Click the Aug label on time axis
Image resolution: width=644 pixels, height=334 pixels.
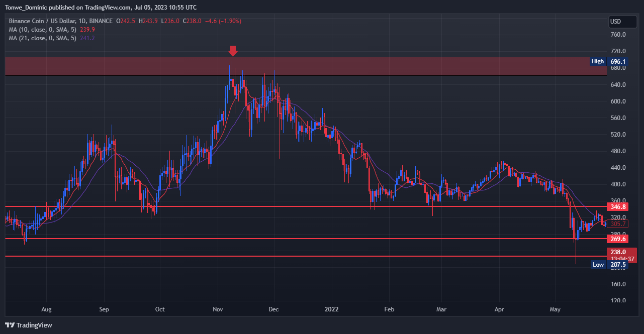click(46, 309)
